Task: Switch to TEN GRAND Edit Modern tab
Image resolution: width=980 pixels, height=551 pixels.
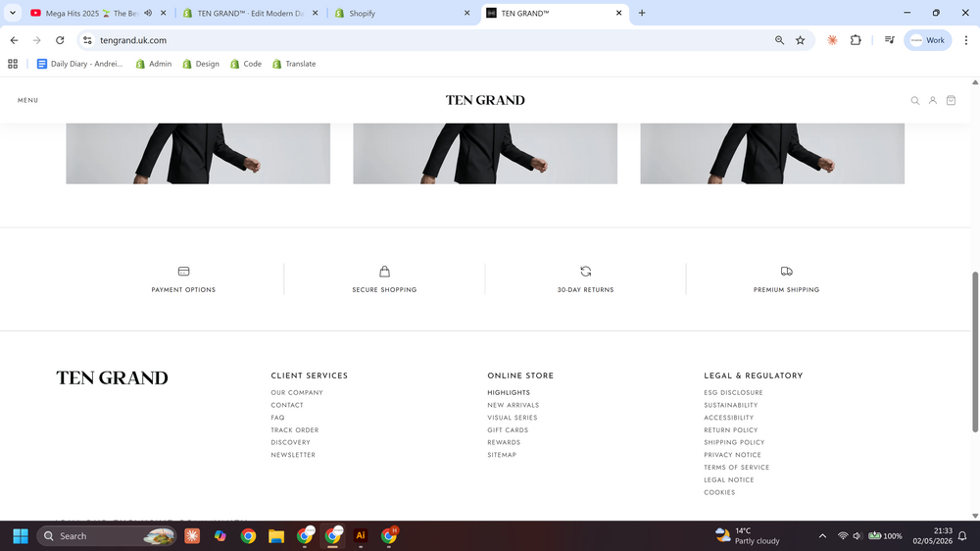Action: 250,13
